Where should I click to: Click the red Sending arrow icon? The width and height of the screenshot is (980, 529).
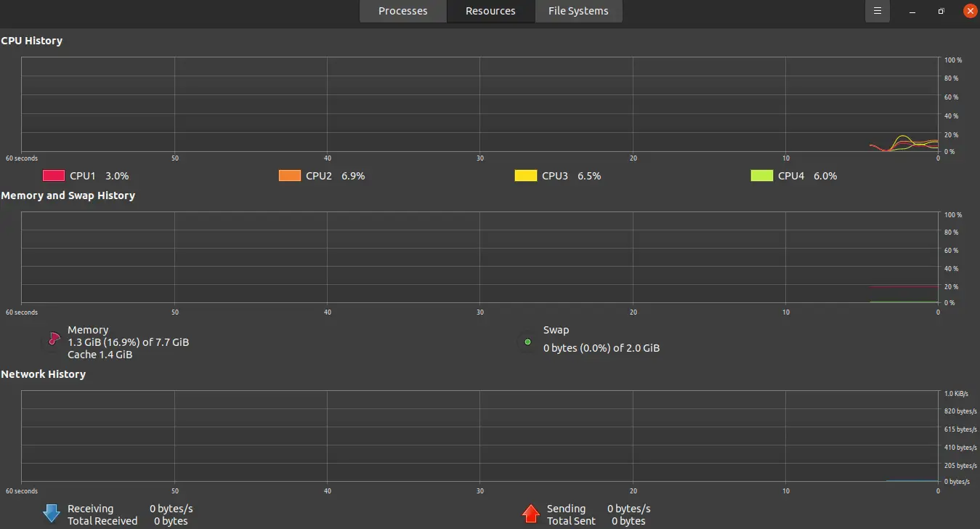pos(531,513)
